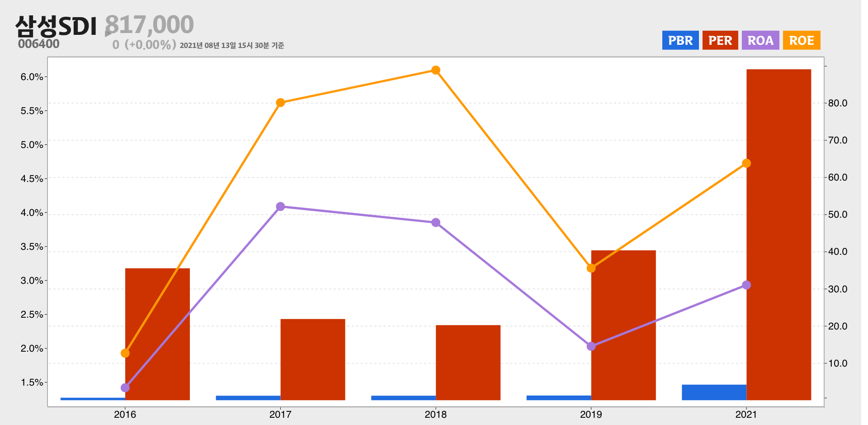Click the stock code 006400
Screen dimensions: 868x425
click(x=39, y=44)
